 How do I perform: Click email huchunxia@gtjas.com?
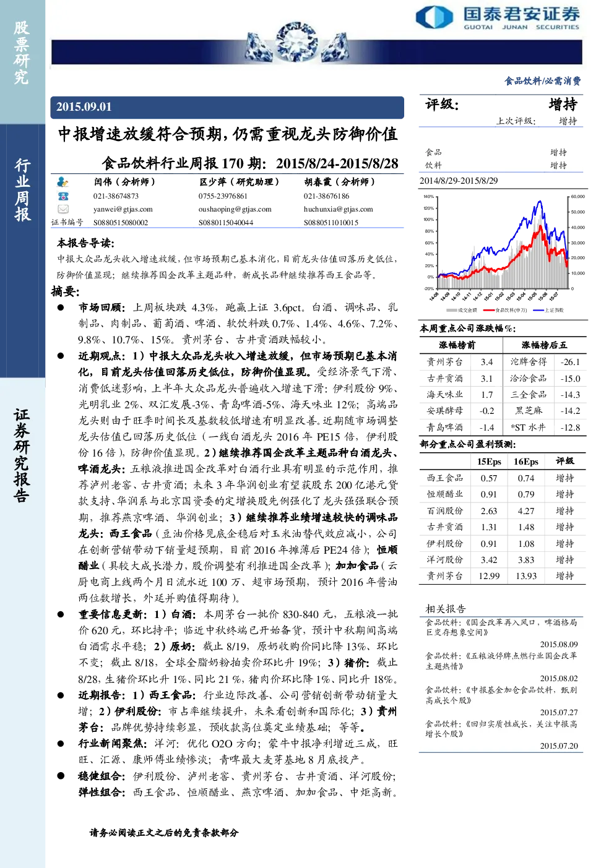coord(338,209)
